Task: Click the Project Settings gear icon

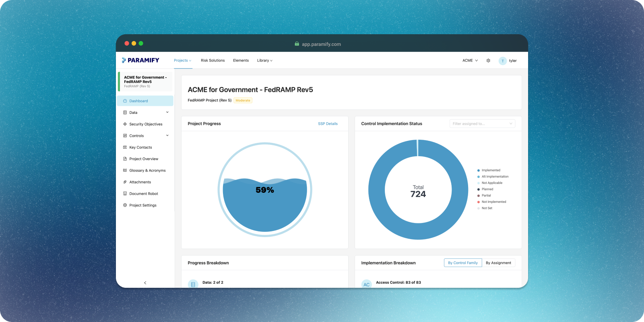Action: pyautogui.click(x=125, y=205)
